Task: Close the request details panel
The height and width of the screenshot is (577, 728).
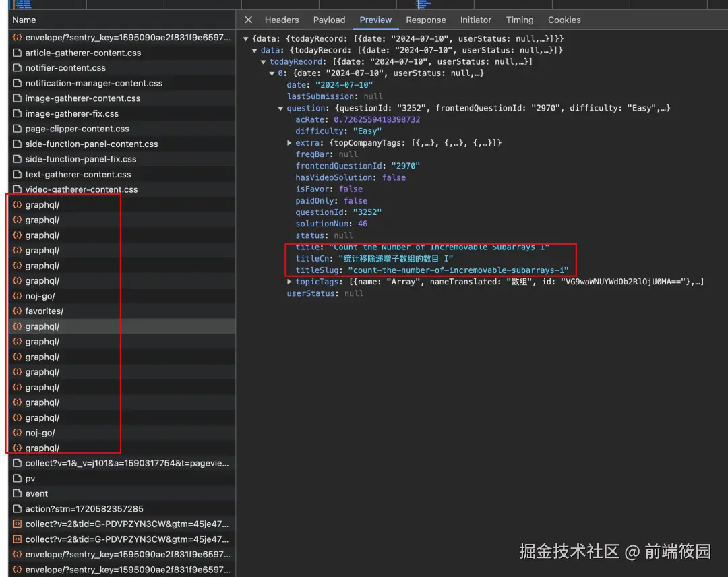Action: click(x=248, y=20)
